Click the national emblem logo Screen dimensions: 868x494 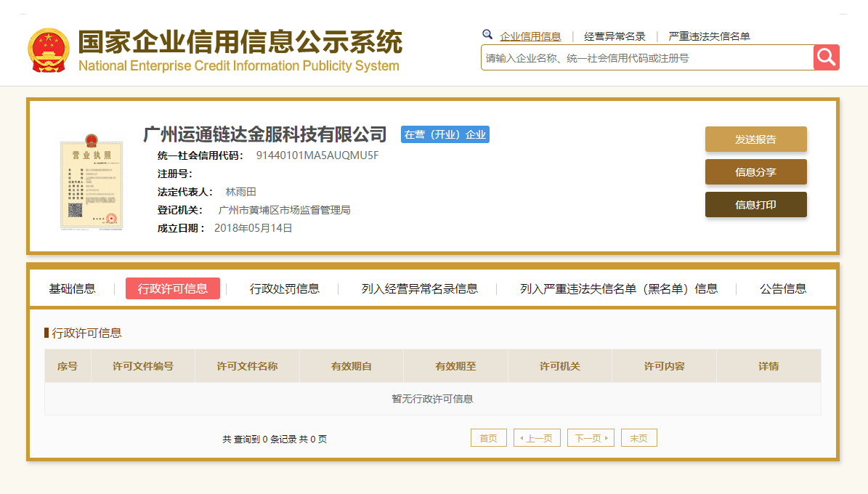[49, 50]
